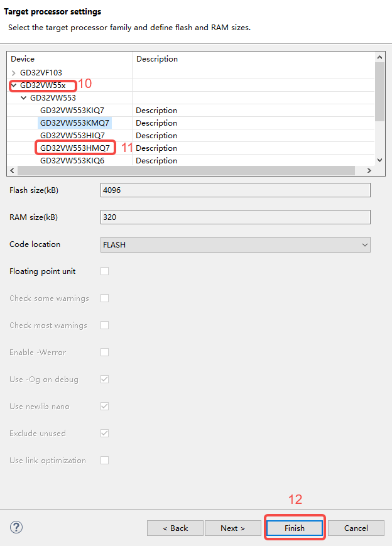This screenshot has width=392, height=546.
Task: Click the help question mark icon
Action: (17, 527)
